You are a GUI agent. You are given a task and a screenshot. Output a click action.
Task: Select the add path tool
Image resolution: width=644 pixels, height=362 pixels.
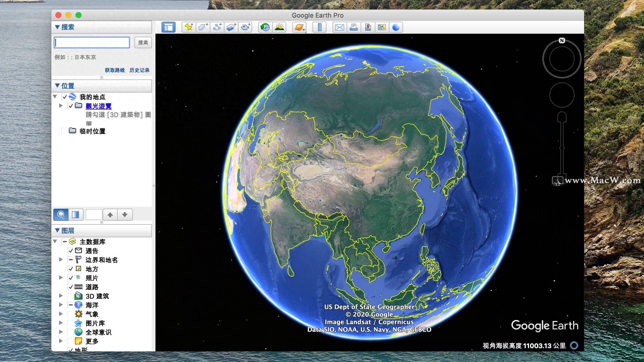pos(217,27)
